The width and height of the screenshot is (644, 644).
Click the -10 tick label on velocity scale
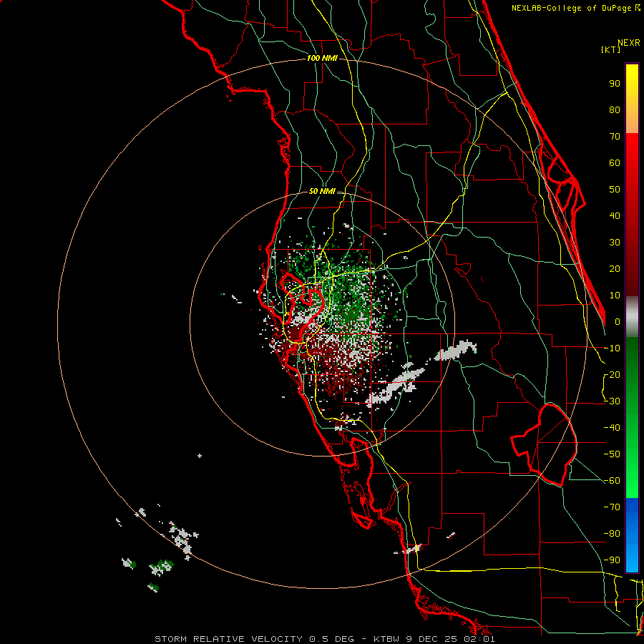tap(612, 348)
